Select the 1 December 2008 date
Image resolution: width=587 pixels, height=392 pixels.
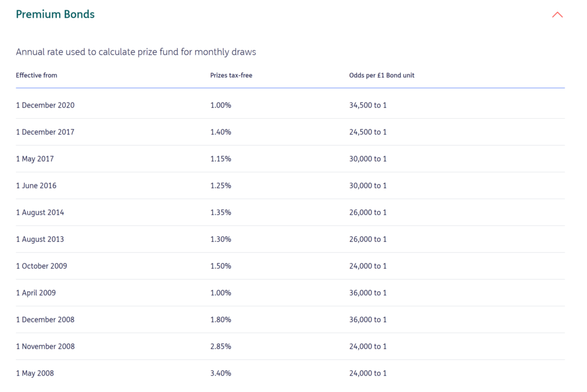coord(45,320)
